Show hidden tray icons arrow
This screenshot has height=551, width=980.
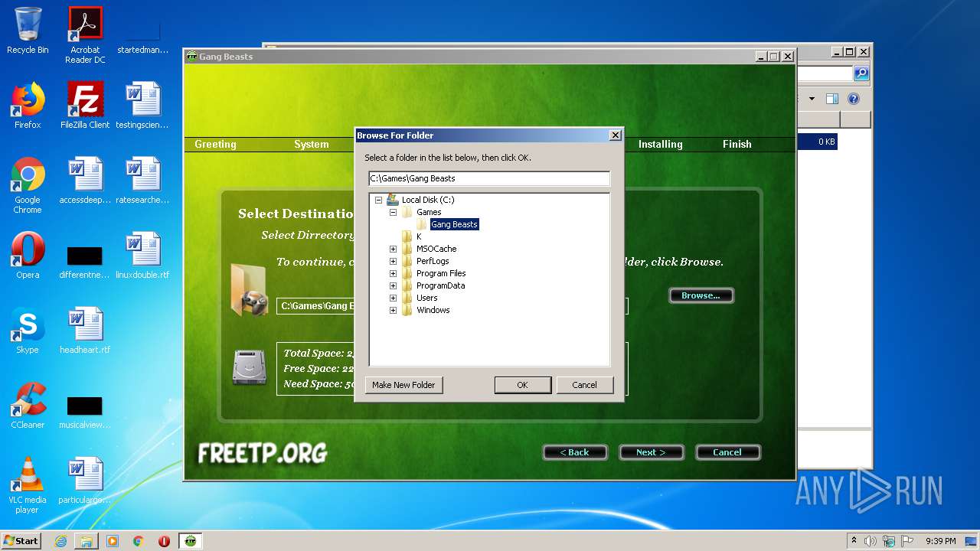[854, 541]
